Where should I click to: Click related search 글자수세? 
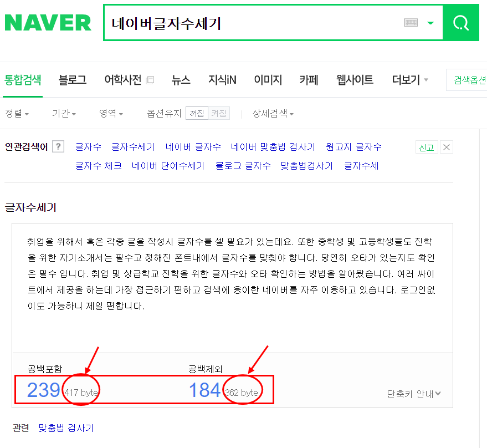tap(361, 166)
